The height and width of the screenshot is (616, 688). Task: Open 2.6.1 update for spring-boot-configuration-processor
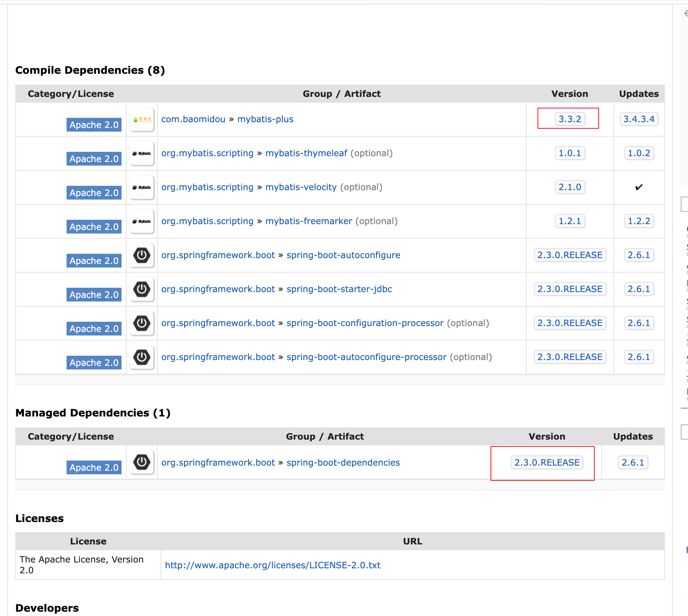[639, 323]
